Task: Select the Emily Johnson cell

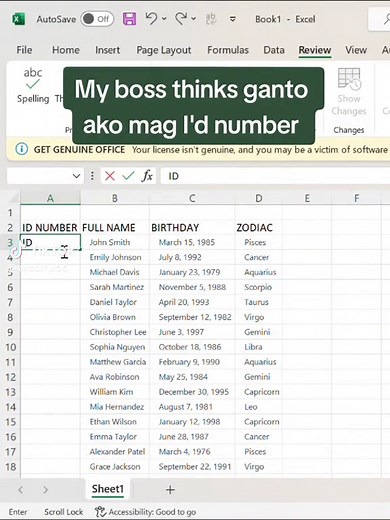Action: (x=115, y=257)
